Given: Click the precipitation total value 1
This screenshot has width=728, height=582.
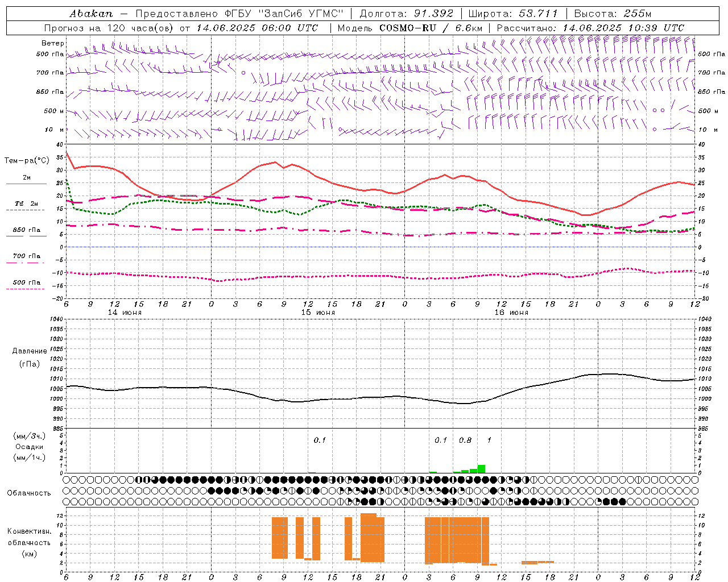Looking at the screenshot, I should click(489, 440).
